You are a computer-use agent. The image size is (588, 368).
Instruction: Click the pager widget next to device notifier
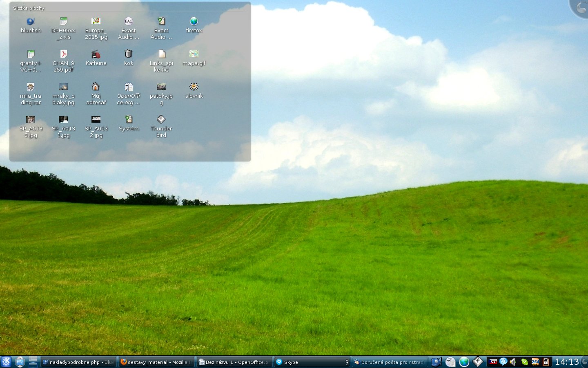33,362
